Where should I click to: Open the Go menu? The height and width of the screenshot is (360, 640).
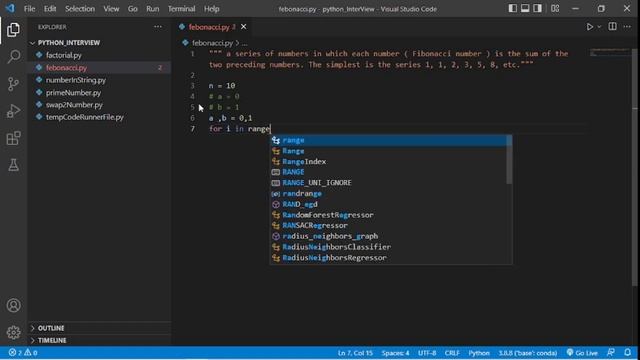pos(133,9)
